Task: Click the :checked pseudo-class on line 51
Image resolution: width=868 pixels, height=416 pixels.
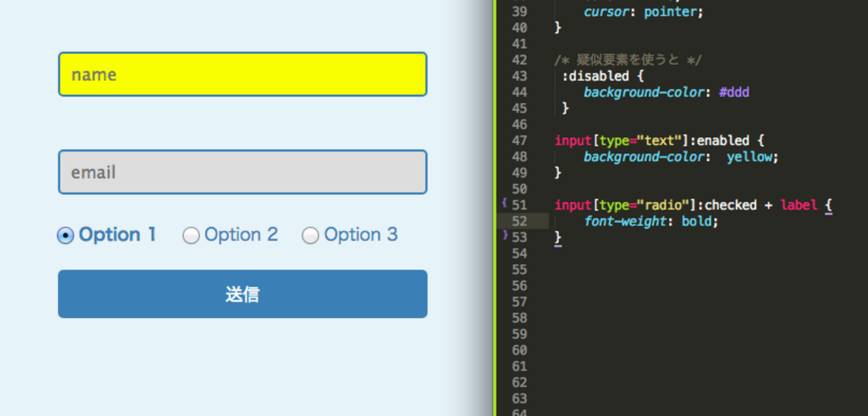Action: tap(727, 205)
